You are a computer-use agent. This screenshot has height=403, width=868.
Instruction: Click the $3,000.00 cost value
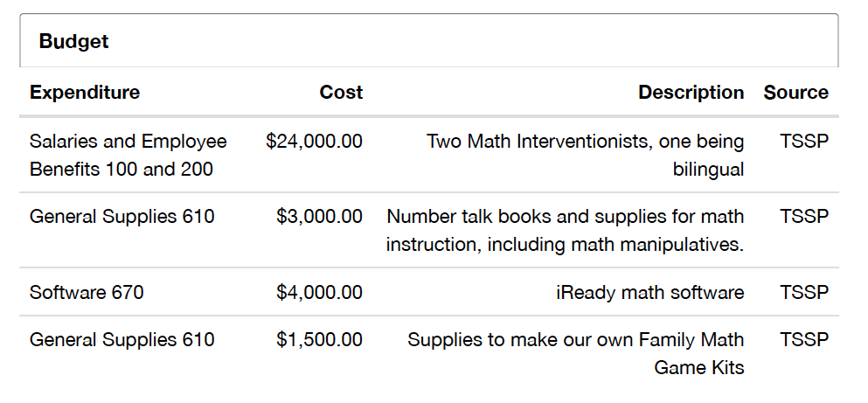319,216
